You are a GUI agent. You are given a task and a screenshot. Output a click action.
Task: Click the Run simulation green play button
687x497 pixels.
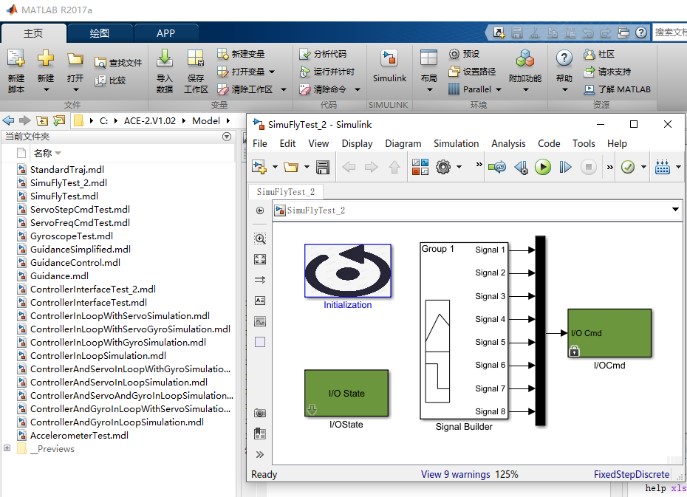point(543,167)
